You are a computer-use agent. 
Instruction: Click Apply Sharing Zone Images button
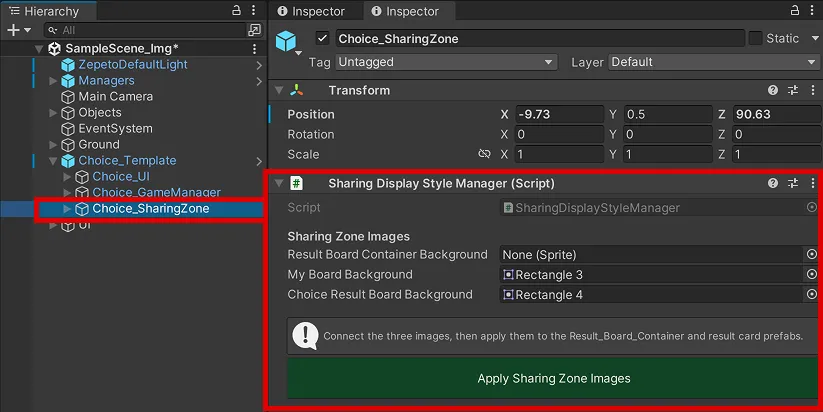(x=553, y=378)
